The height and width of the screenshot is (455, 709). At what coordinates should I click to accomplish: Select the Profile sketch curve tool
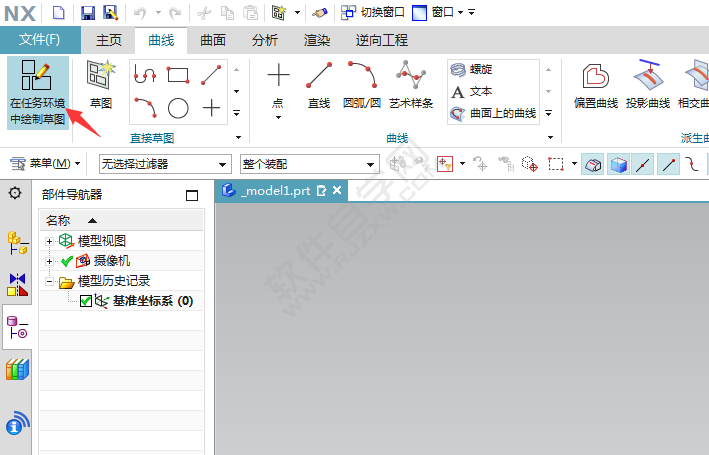pos(145,75)
